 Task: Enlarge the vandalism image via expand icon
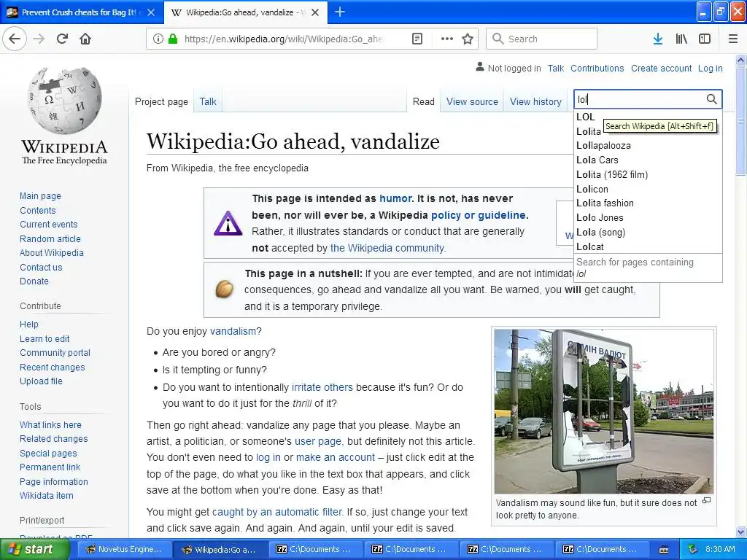pyautogui.click(x=707, y=500)
